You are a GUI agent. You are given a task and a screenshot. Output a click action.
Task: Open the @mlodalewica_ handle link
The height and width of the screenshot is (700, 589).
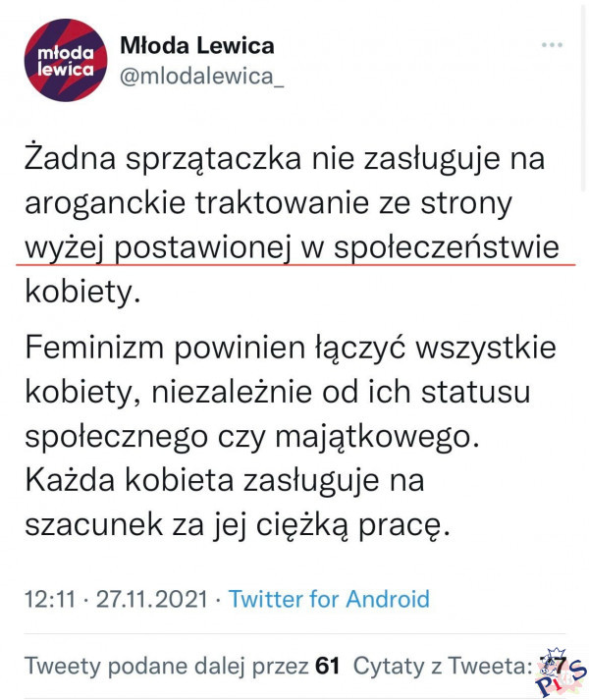pyautogui.click(x=201, y=76)
